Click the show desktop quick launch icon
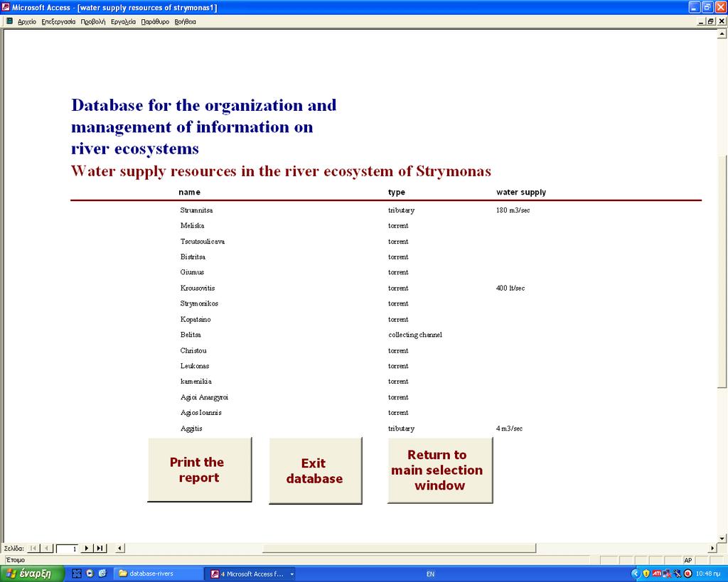 click(x=77, y=573)
